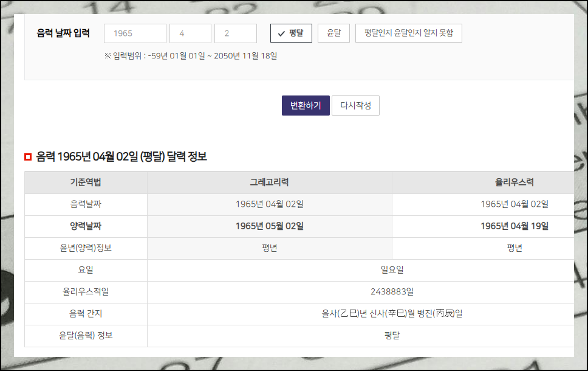588x371 pixels.
Task: Click the 요일 row label
Action: pyautogui.click(x=86, y=269)
